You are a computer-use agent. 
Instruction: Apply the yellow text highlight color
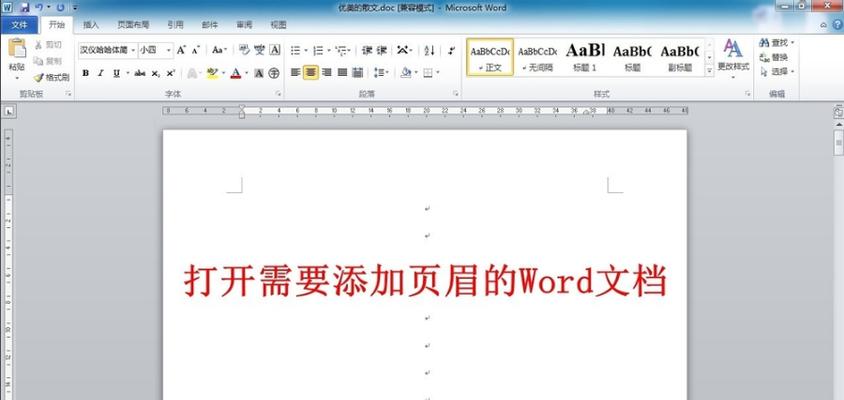(x=212, y=73)
